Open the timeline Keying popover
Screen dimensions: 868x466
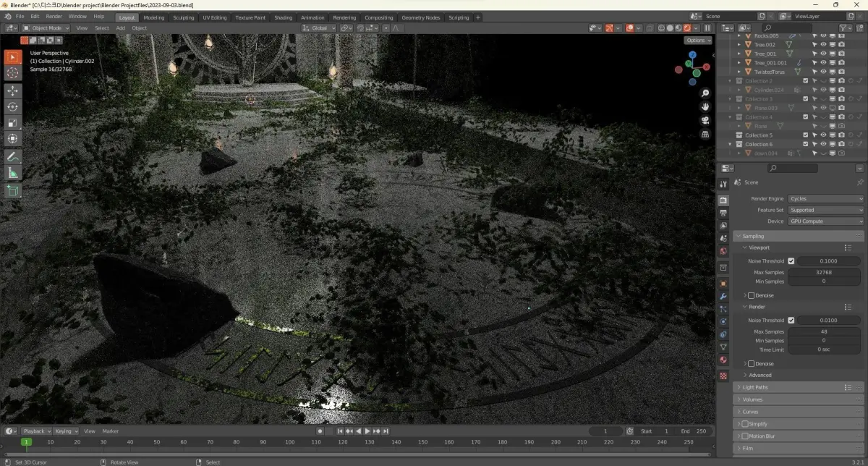pyautogui.click(x=66, y=431)
